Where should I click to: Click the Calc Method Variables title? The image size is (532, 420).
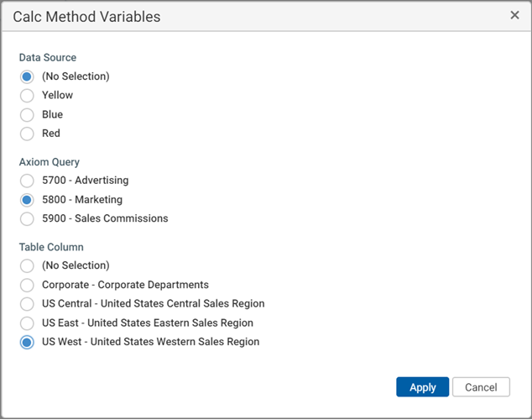[86, 17]
